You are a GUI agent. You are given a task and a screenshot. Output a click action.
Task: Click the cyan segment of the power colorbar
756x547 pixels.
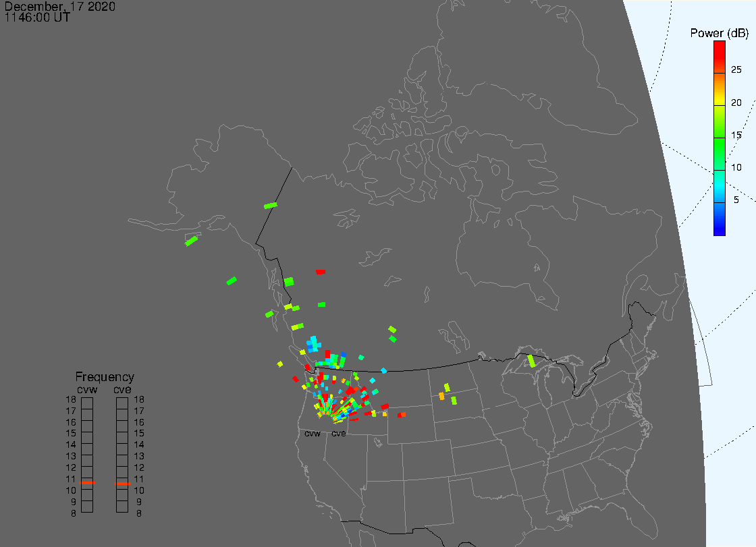click(720, 187)
